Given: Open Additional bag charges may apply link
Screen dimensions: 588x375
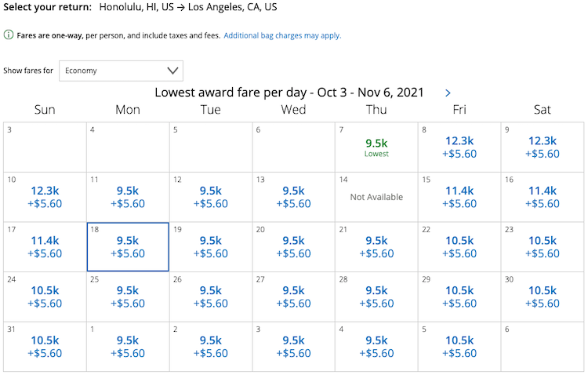Looking at the screenshot, I should (x=282, y=35).
